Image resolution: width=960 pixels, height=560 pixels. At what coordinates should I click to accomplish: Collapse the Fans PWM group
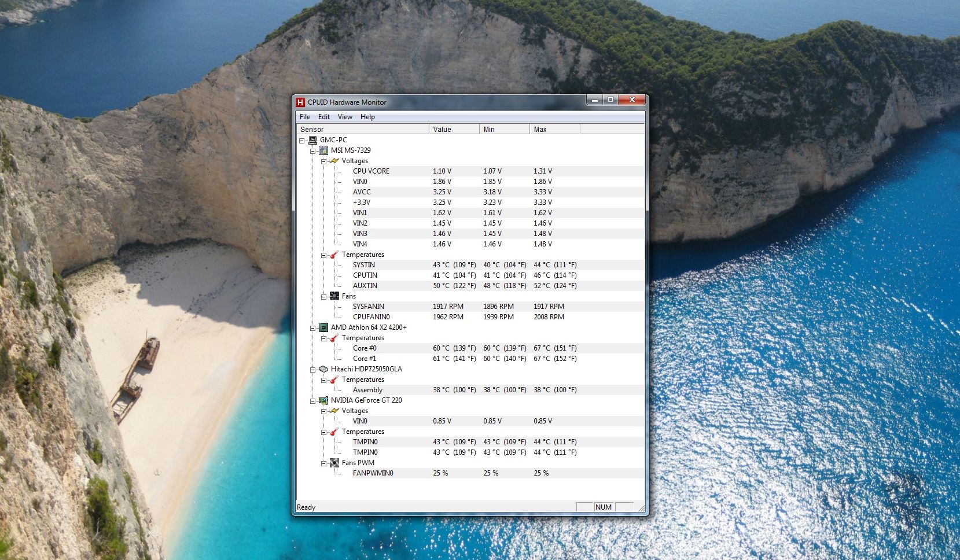[324, 463]
